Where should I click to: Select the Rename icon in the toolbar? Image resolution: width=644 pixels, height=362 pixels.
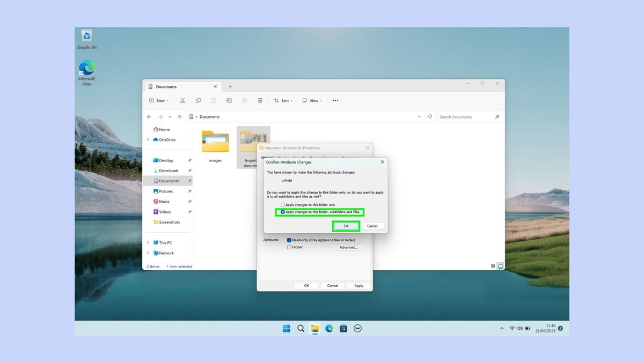pyautogui.click(x=229, y=100)
